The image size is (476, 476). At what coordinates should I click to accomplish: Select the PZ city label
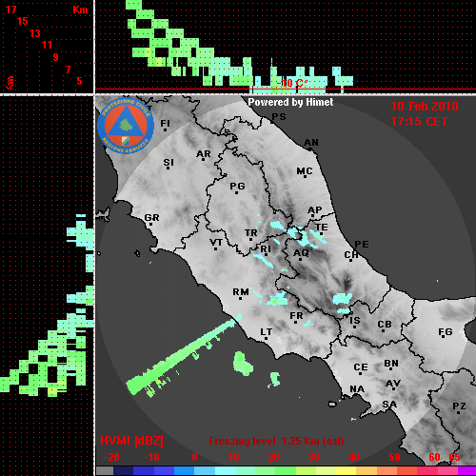[459, 406]
